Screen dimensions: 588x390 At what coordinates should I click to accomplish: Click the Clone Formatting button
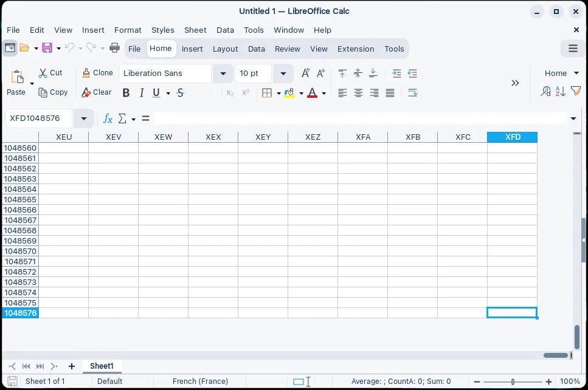[96, 72]
